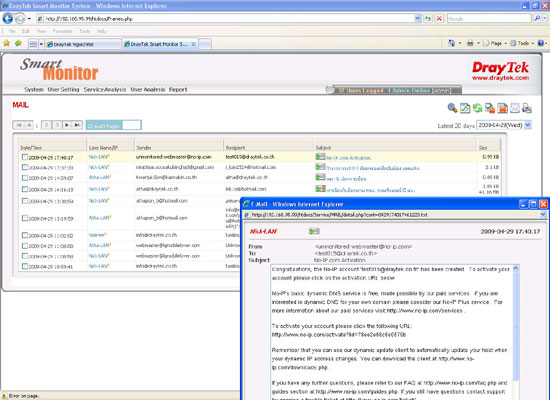Viewport: 550px width, 400px height.
Task: Click the mail icon beside No-IP.com Activation subject
Action: point(320,156)
